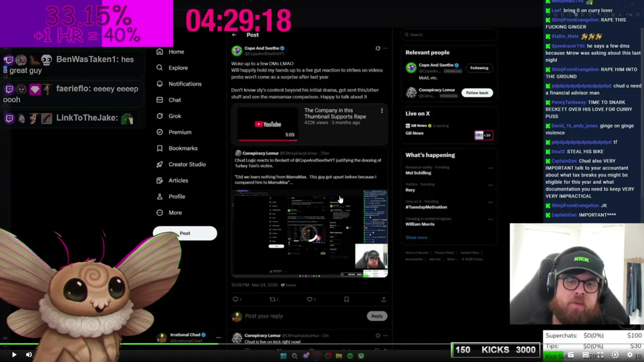Click Show more under trends
Screen dimensions: 644x362
[x=416, y=237]
